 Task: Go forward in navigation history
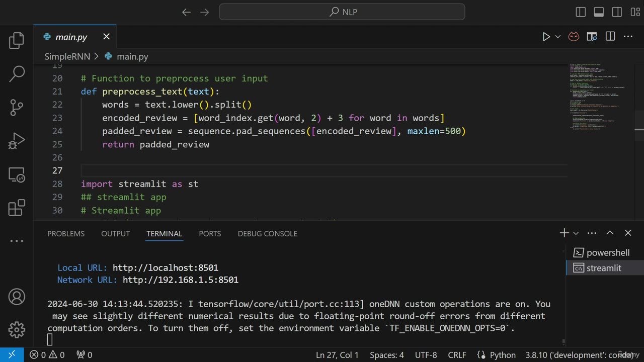coord(204,12)
